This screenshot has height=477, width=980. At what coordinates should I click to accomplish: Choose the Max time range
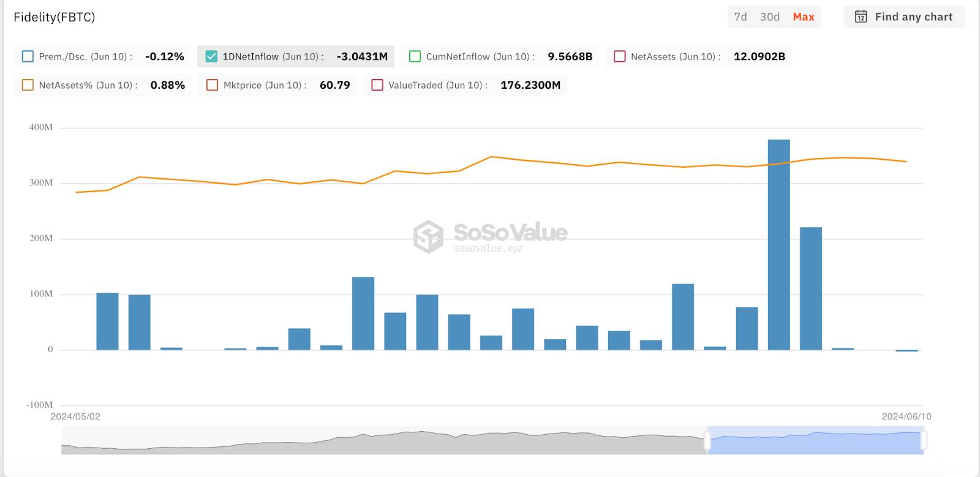[804, 17]
